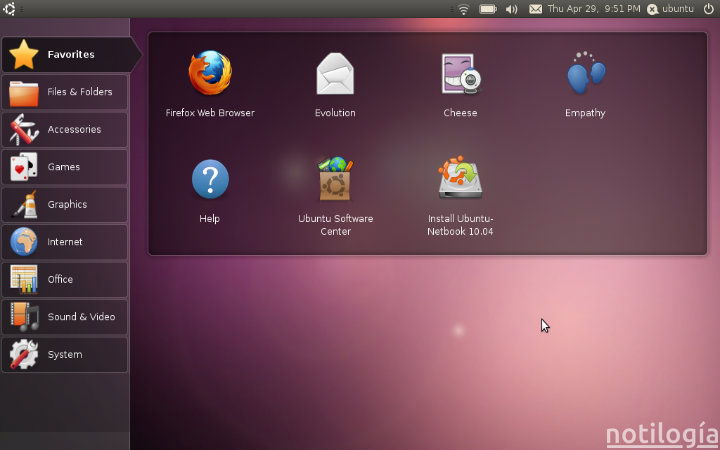Open the clock showing Thu Apr 29
Screen dimensions: 720x450
pyautogui.click(x=594, y=9)
